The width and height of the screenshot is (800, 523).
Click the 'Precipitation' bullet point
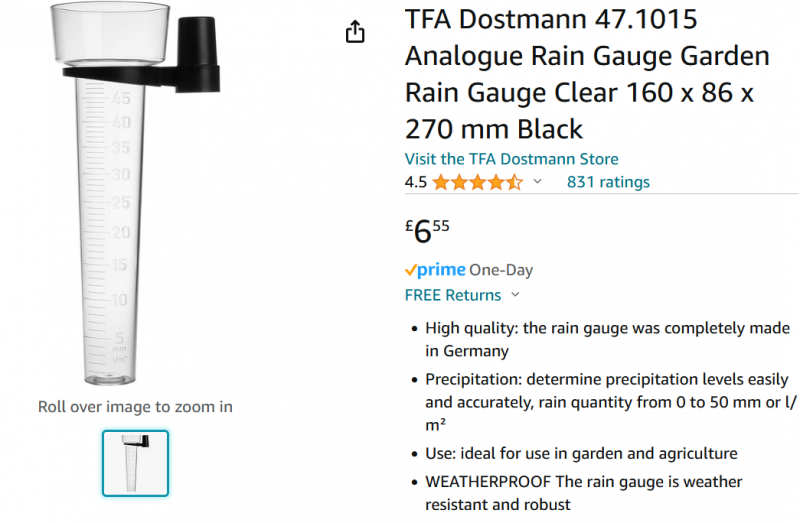[x=607, y=402]
